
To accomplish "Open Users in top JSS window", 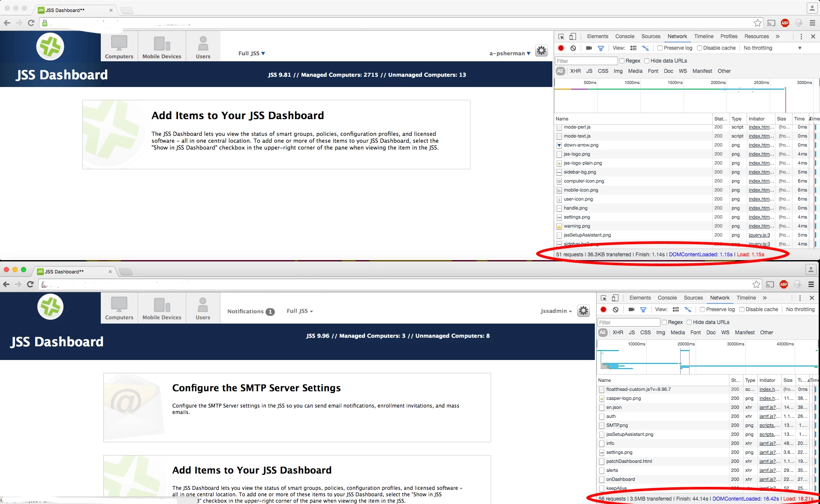I will (203, 46).
